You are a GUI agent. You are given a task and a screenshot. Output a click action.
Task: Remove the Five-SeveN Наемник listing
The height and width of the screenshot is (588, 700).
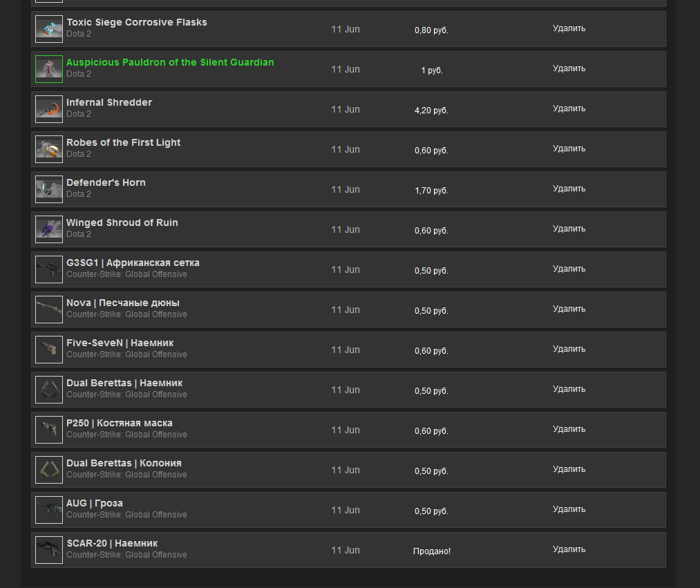[x=569, y=349]
